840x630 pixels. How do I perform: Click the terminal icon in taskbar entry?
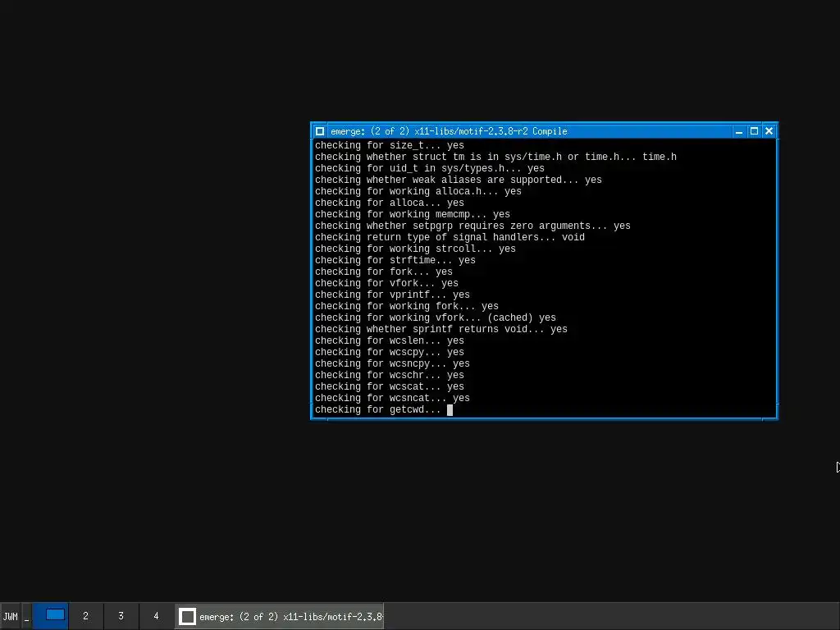(187, 617)
